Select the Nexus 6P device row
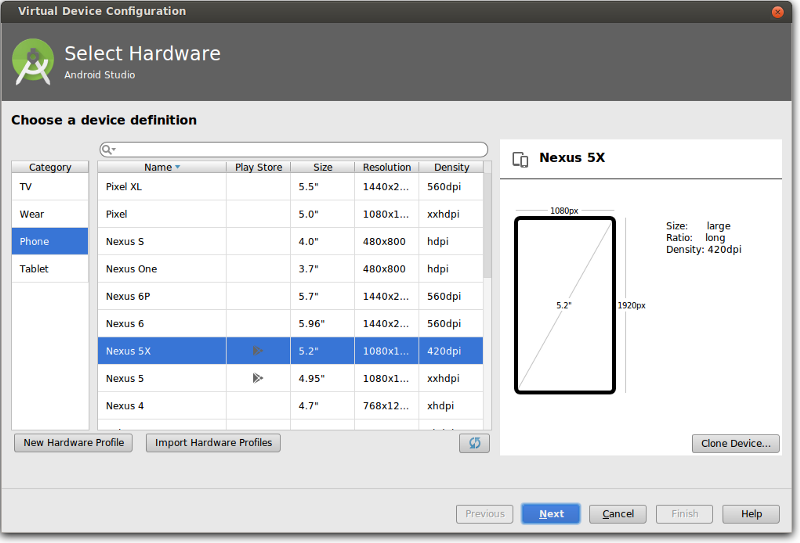The height and width of the screenshot is (543, 800). pos(290,297)
